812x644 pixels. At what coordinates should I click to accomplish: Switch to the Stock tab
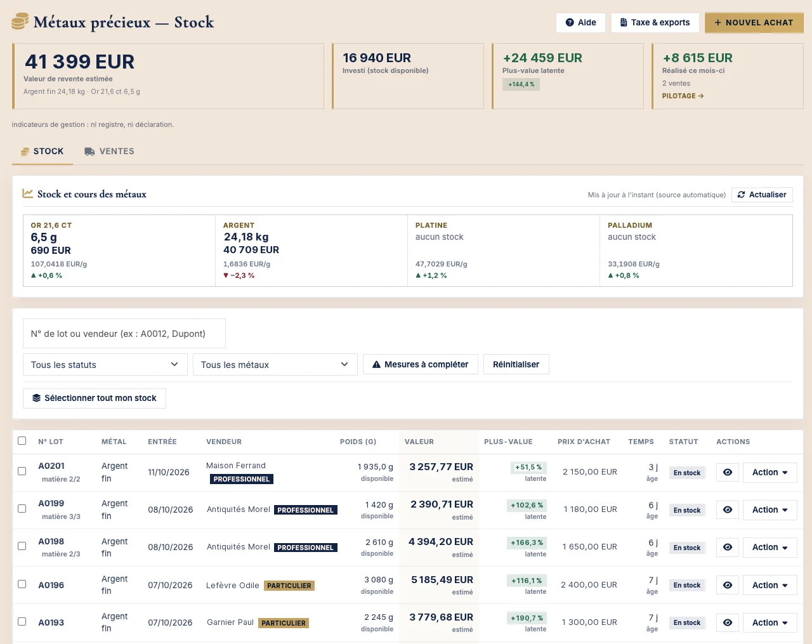click(x=43, y=152)
